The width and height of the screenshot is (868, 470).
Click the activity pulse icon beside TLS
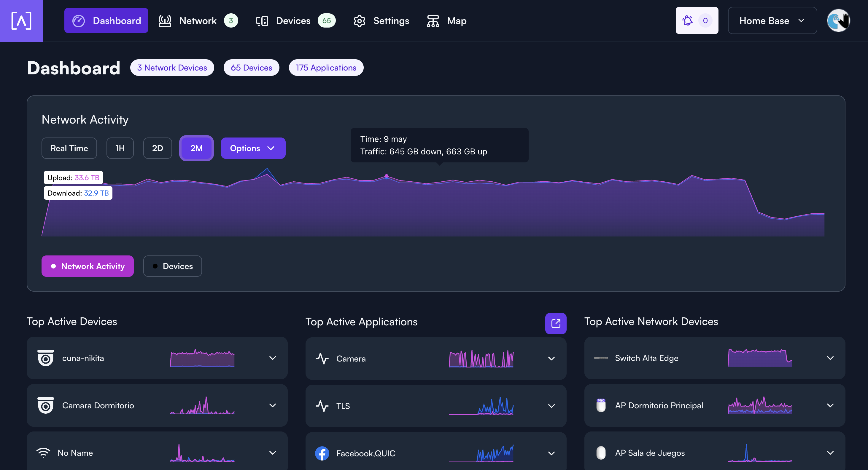pos(322,406)
